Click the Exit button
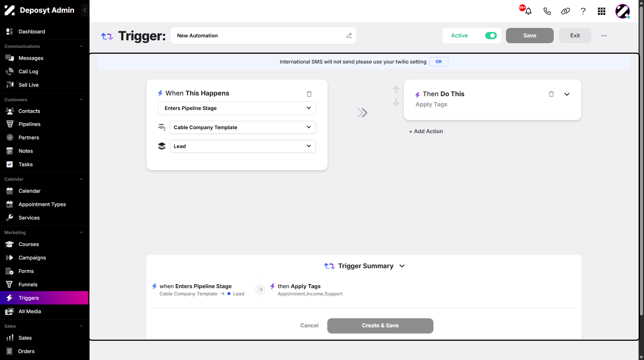This screenshot has width=644, height=360. click(575, 36)
